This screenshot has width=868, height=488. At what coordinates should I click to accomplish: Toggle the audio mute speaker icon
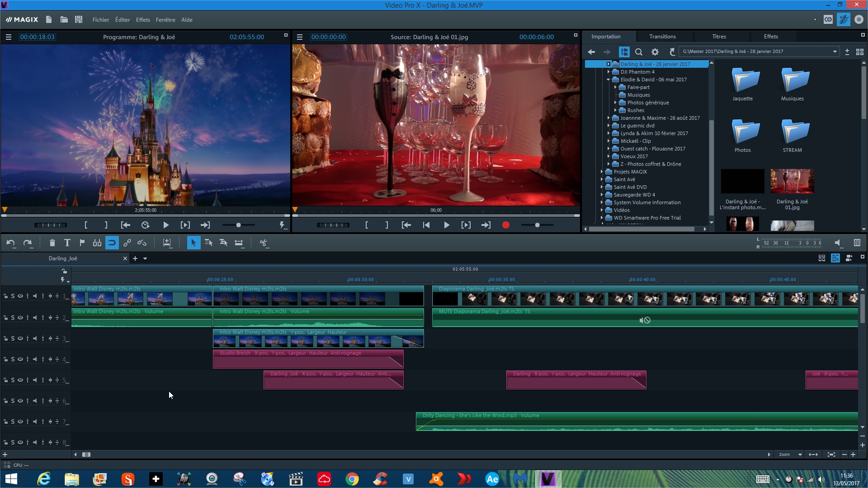838,243
